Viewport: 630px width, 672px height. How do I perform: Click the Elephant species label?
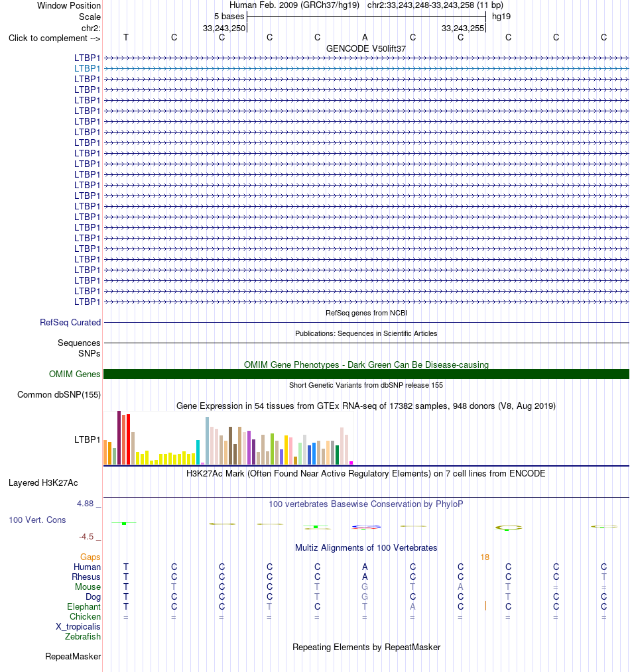click(x=84, y=607)
